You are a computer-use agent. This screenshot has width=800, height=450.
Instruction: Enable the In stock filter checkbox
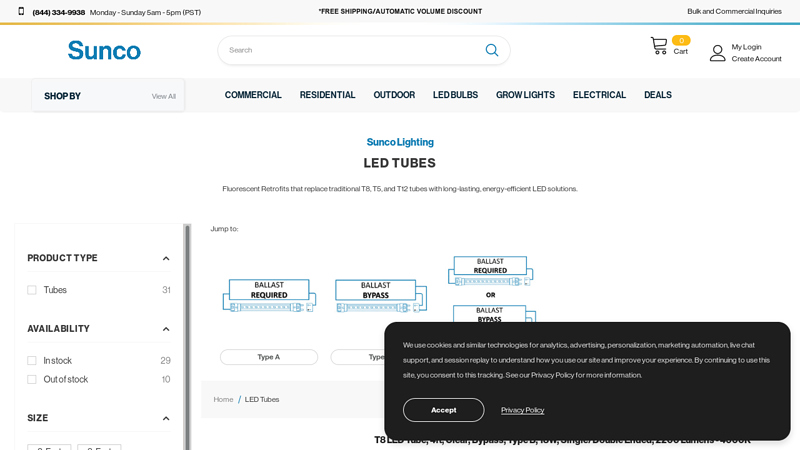[32, 361]
